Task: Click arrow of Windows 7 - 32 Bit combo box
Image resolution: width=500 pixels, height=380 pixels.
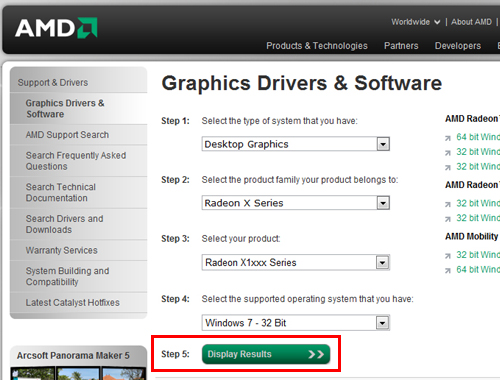Action: [383, 323]
